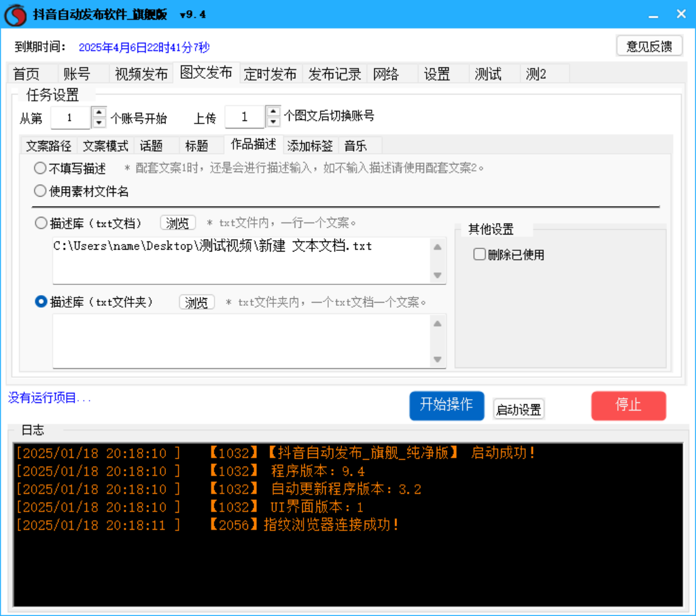
Task: Click the txt folder box's down scroll arrow
Action: (x=437, y=359)
